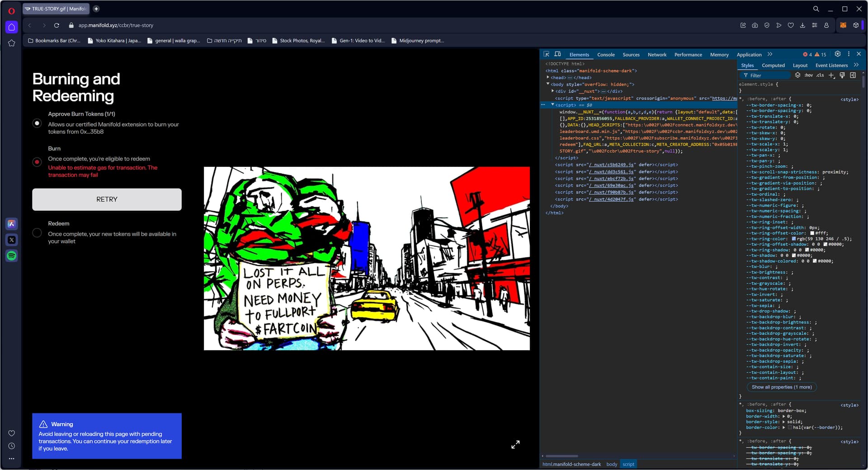Collapse the body node in the DOM tree
Image resolution: width=868 pixels, height=470 pixels.
(x=548, y=84)
